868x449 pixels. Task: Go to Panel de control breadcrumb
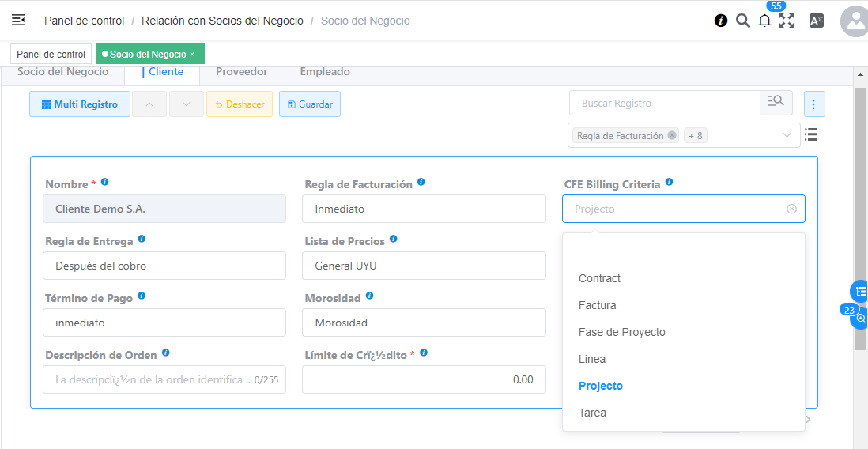(x=84, y=21)
